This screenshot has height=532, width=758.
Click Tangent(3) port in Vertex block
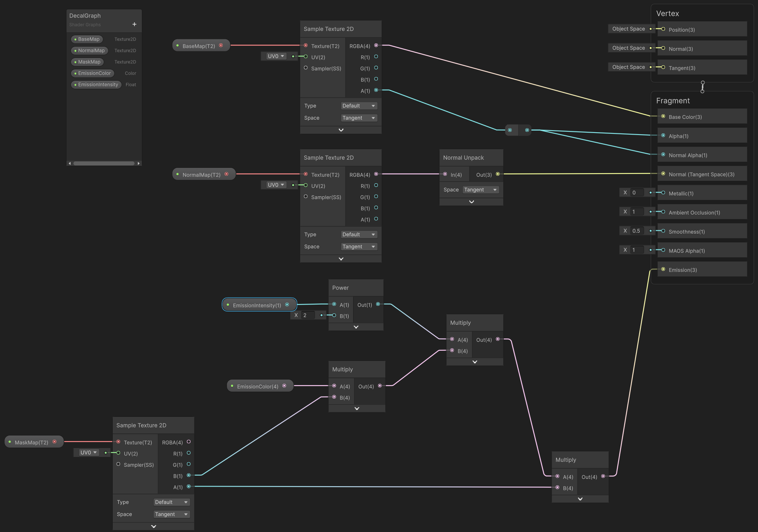click(663, 67)
